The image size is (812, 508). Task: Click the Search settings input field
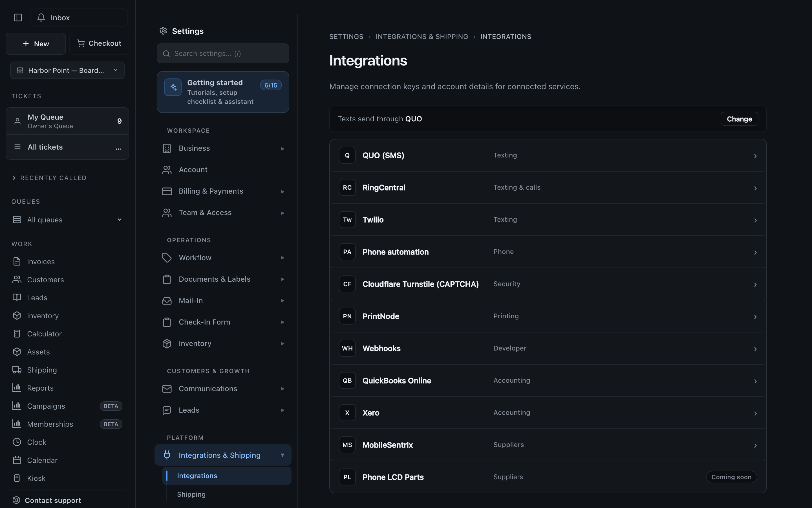pos(223,53)
